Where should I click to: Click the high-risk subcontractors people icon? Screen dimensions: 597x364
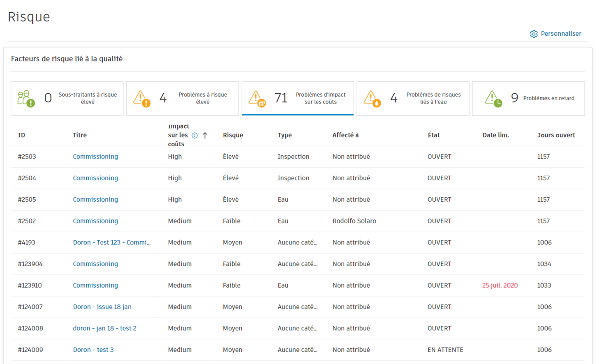click(x=26, y=99)
